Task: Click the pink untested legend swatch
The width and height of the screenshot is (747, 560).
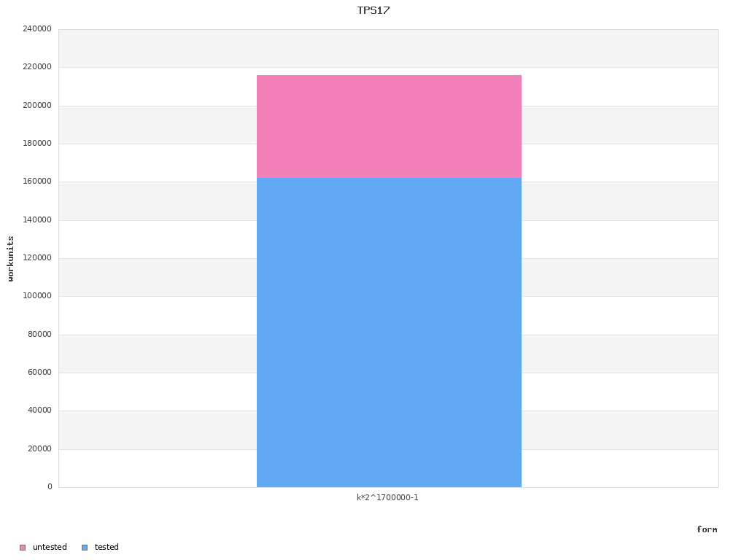Action: pos(23,548)
